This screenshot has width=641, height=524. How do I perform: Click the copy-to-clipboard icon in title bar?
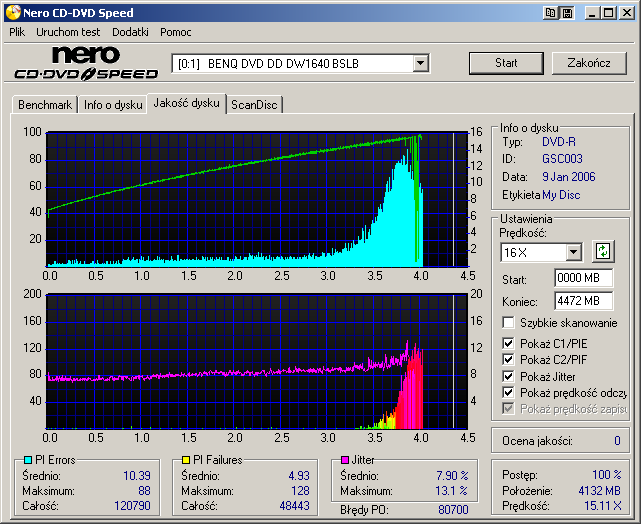[x=550, y=13]
